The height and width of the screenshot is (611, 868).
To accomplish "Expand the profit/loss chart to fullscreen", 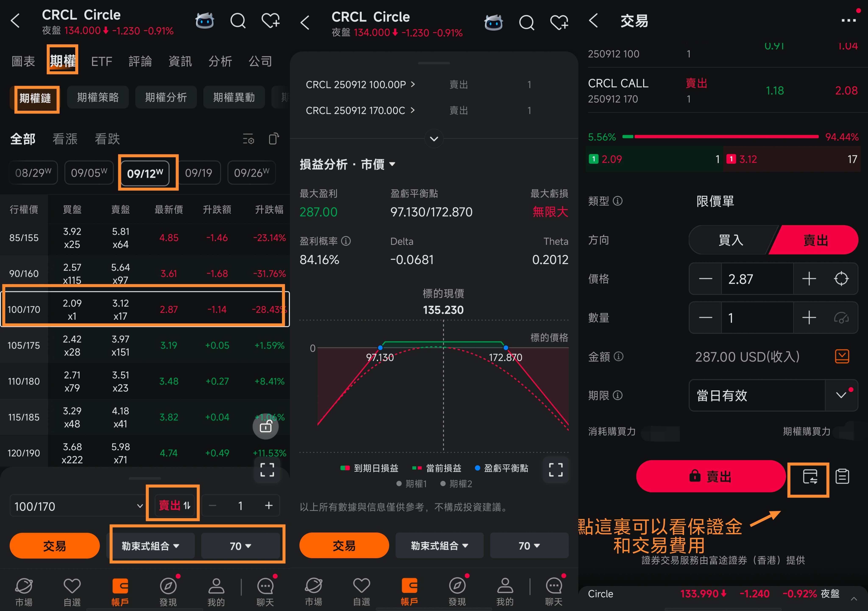I will (x=555, y=470).
